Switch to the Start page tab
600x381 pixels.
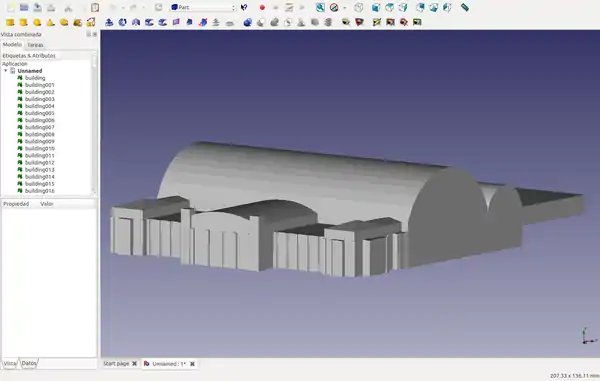tap(116, 363)
